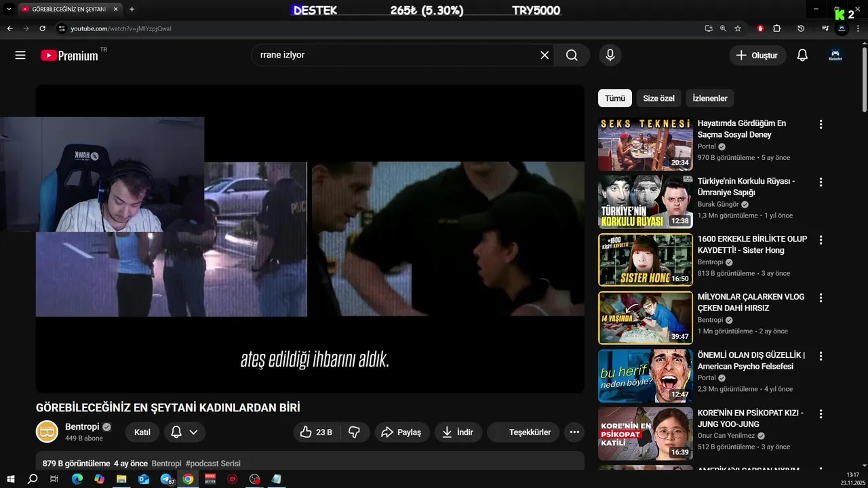This screenshot has height=488, width=868.
Task: Open the Chrome profile avatar
Action: pos(842,28)
